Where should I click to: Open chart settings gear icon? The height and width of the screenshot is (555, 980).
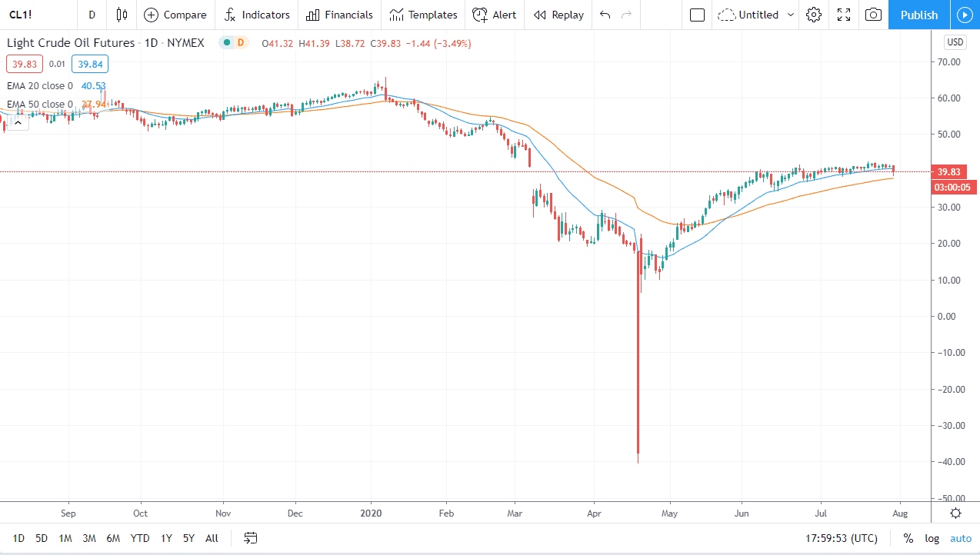pyautogui.click(x=814, y=15)
